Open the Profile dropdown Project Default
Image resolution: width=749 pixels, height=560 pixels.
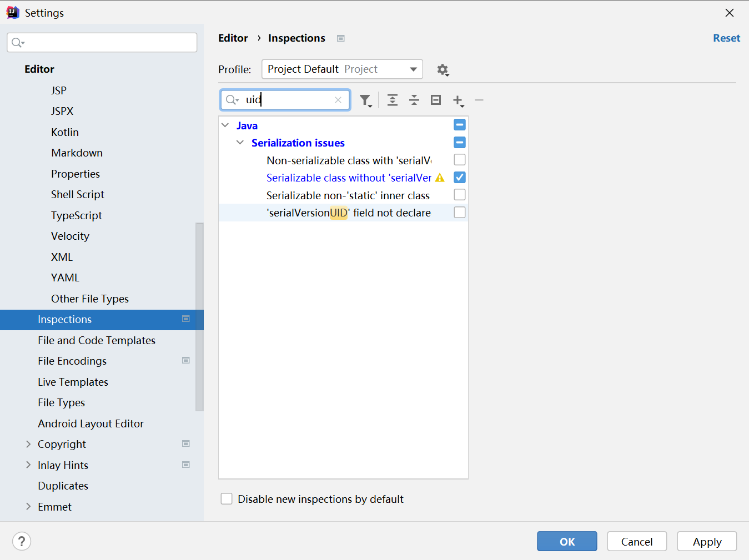tap(342, 69)
